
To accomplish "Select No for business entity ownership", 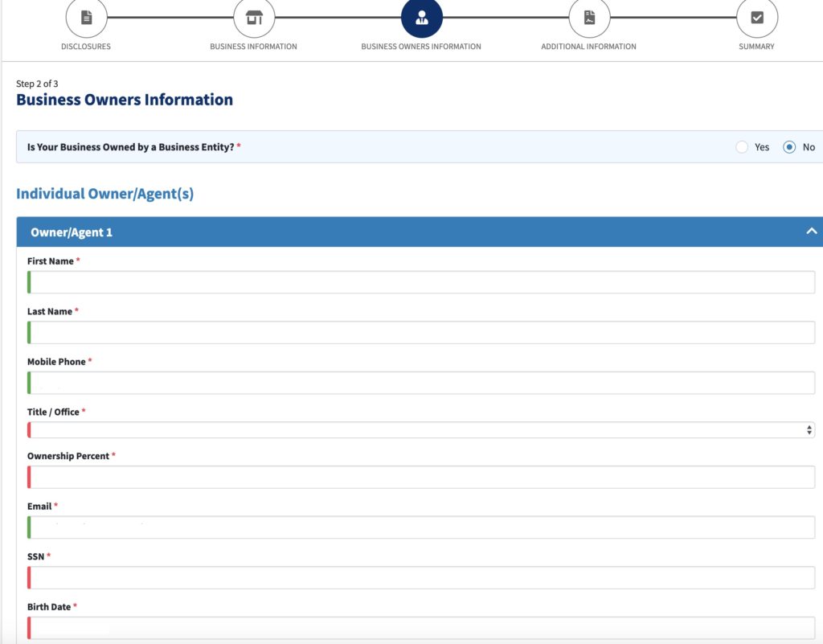I will point(789,147).
